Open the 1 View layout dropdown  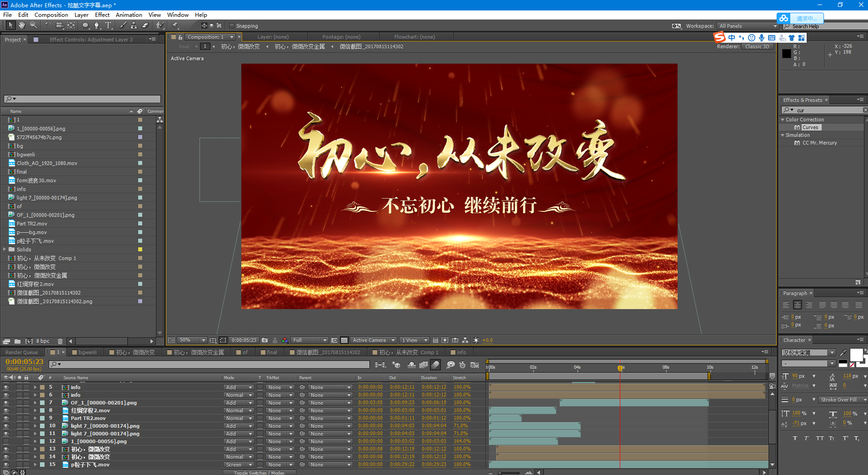click(414, 340)
